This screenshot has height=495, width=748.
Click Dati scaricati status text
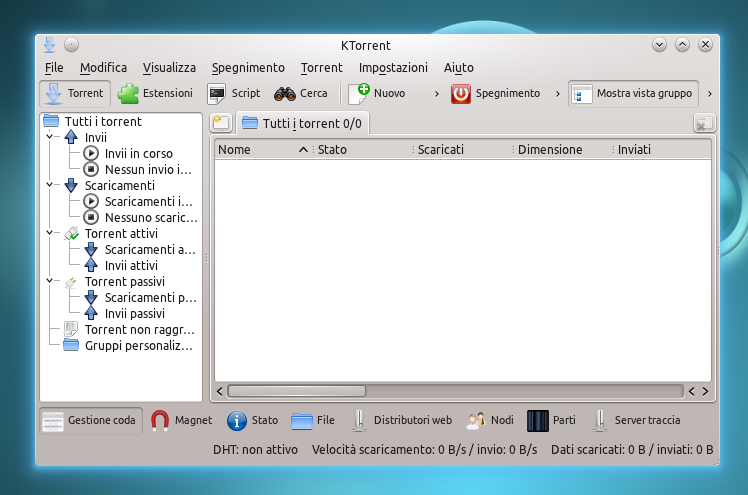[632, 450]
